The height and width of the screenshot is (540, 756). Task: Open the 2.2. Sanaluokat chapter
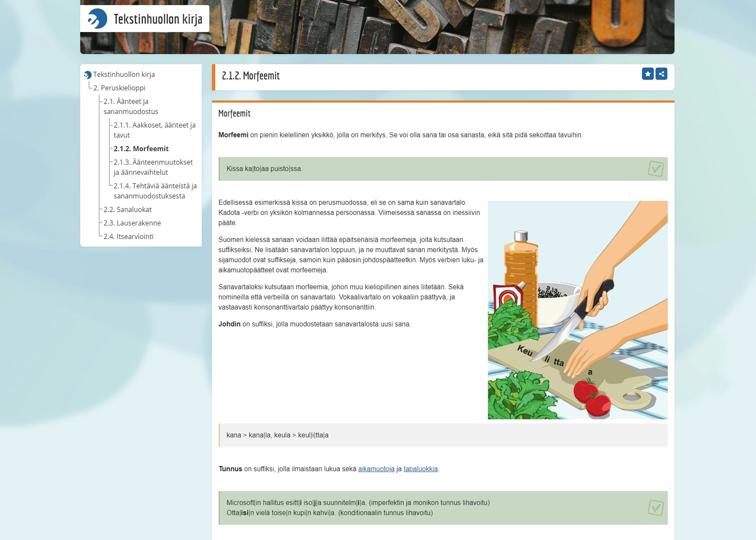128,210
